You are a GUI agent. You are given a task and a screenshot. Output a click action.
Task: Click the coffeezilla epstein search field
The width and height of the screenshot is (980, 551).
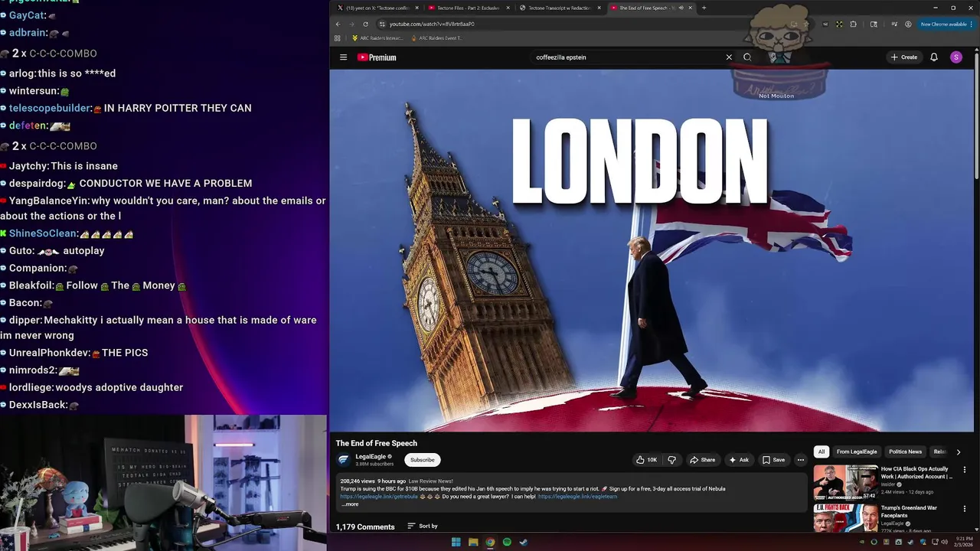click(x=628, y=57)
